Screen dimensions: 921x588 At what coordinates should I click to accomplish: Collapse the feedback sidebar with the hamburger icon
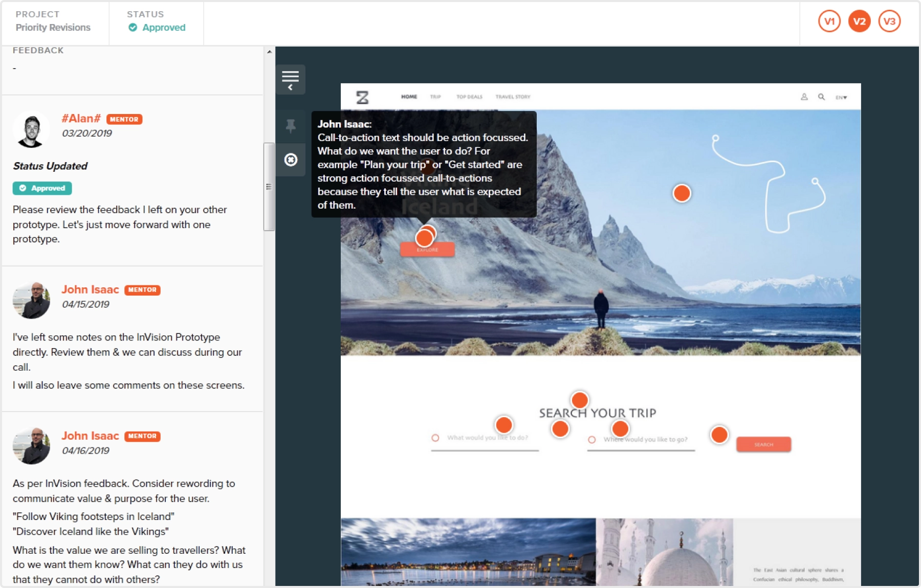coord(291,79)
